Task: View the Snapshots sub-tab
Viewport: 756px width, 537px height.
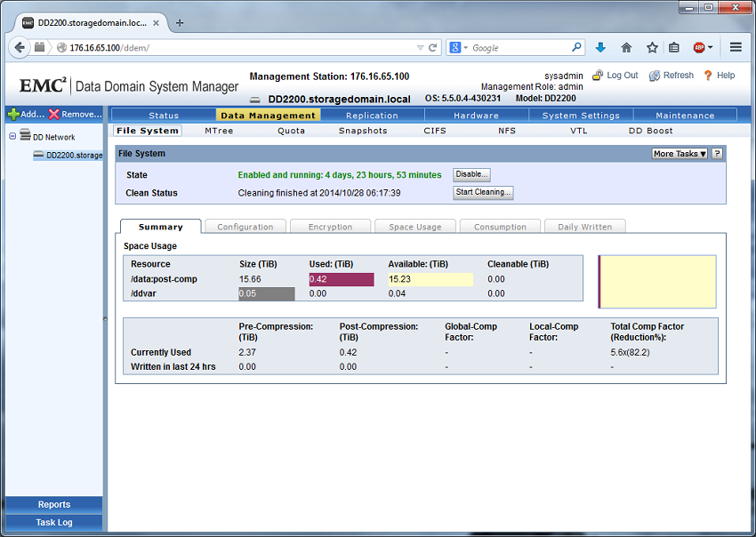Action: (x=363, y=131)
